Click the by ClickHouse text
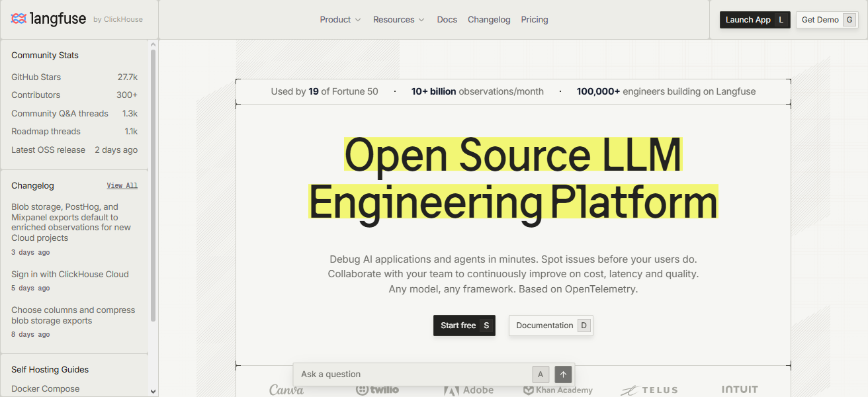 (x=118, y=20)
